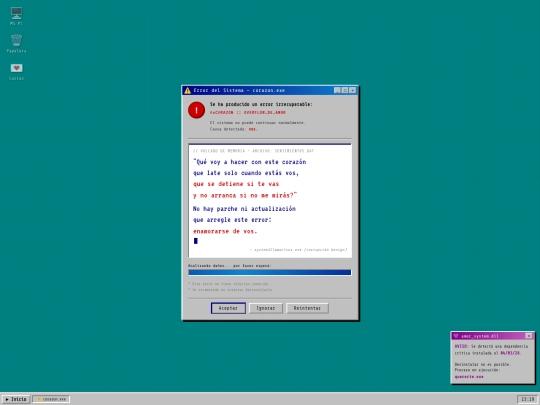Click the line "que arregle este error:"
540x405 pixels.
tap(232, 220)
